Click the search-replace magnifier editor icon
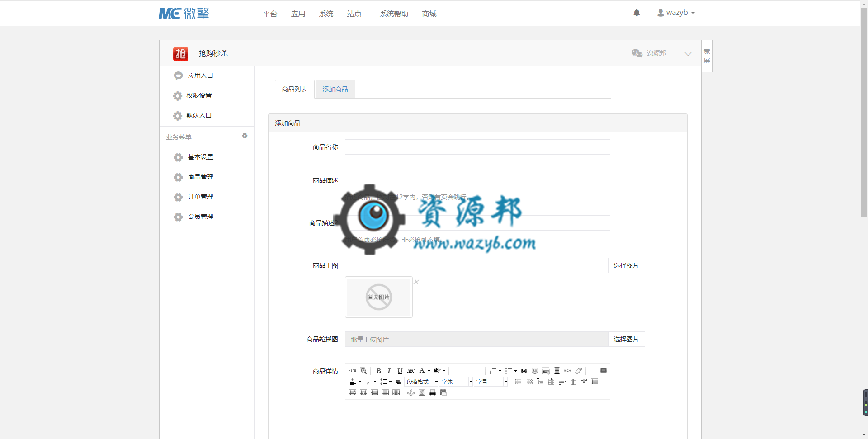 (x=363, y=371)
